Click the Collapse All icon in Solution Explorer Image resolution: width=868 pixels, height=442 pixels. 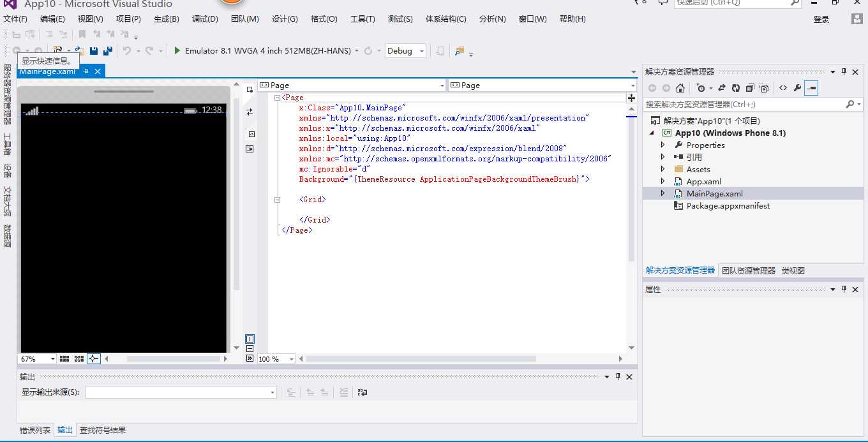pos(750,88)
